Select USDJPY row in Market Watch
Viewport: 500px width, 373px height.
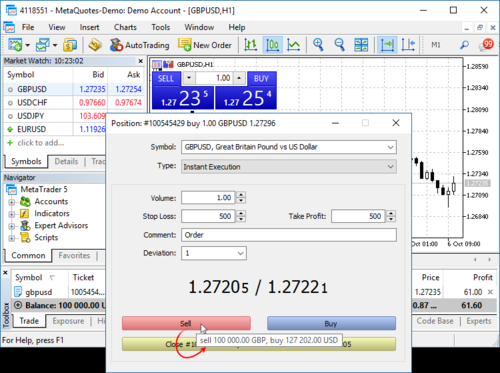(x=55, y=116)
